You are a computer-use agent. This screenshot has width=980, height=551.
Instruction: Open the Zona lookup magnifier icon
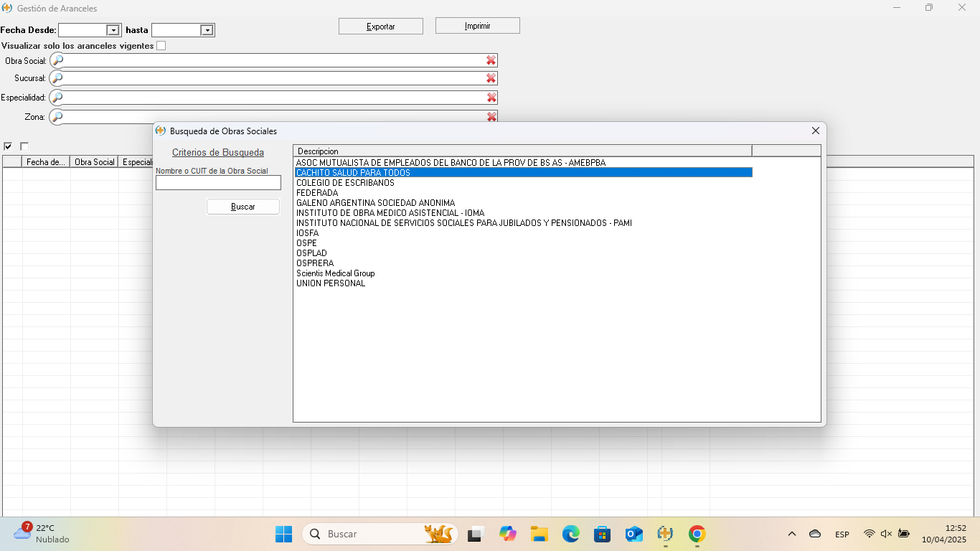(57, 116)
